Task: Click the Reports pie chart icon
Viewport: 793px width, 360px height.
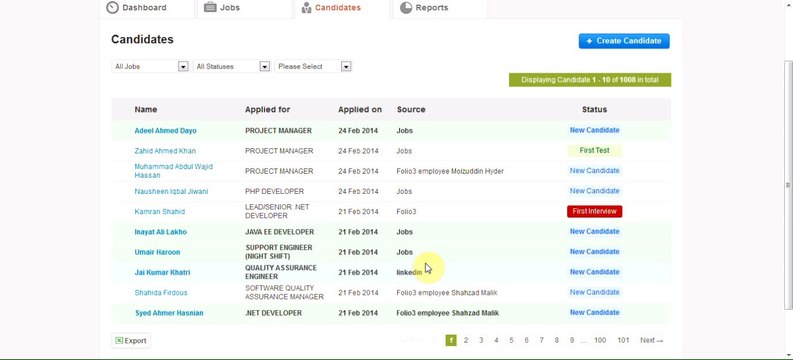Action: [406, 8]
